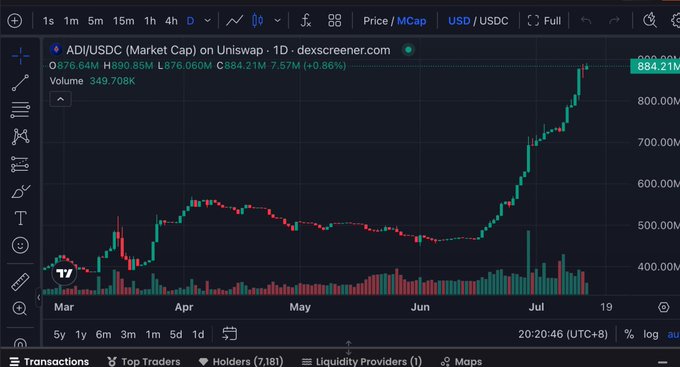Viewport: 680px width, 367px height.
Task: Select the 1s timeframe
Action: [x=48, y=21]
